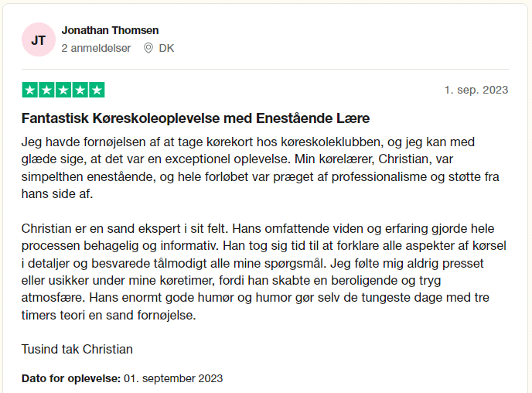This screenshot has height=393, width=532.
Task: Click the first green rating star
Action: click(x=30, y=90)
